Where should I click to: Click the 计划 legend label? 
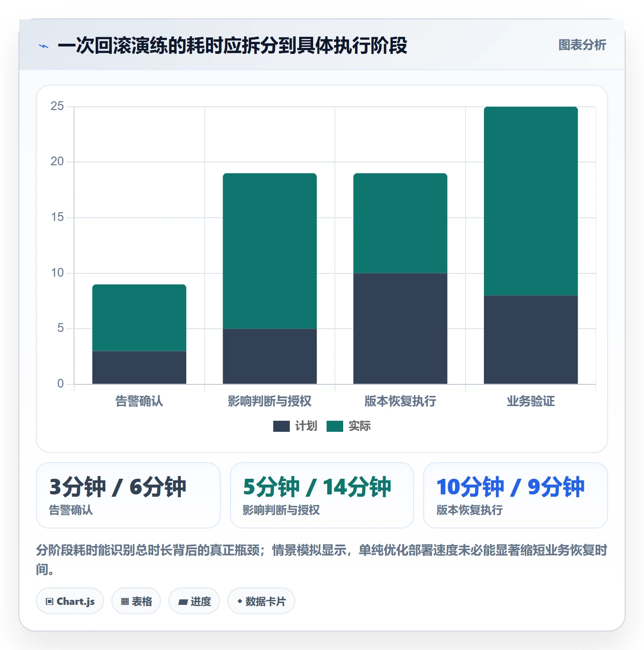306,426
